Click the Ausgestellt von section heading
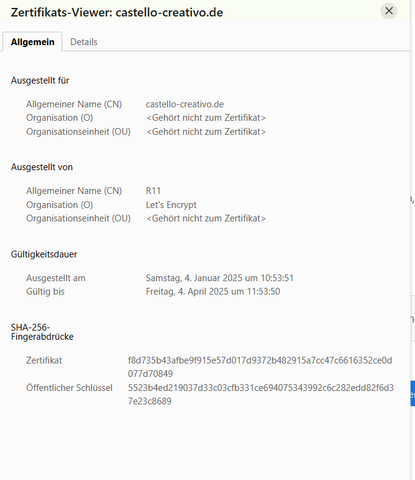Screen dimensions: 415x480 [42, 167]
